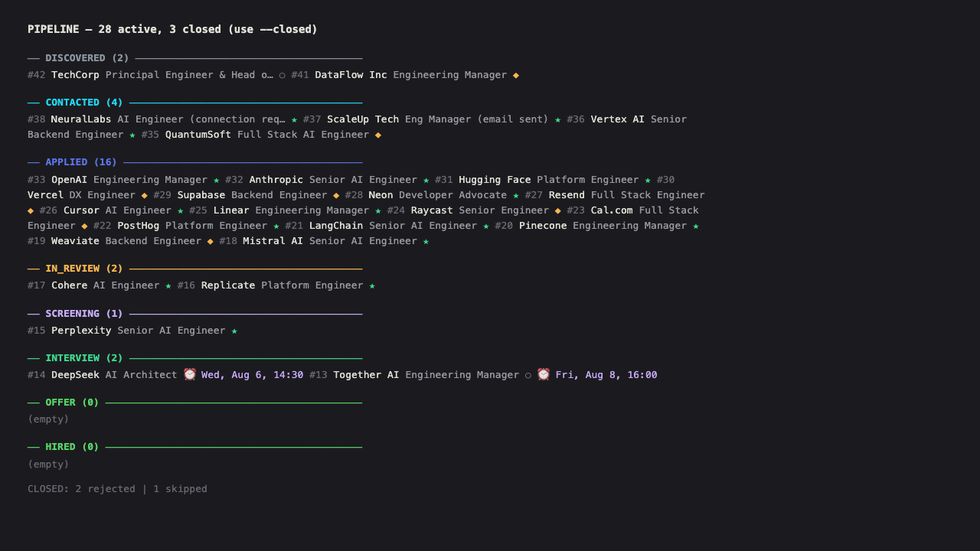The image size is (980, 551).
Task: Click the green star after Replicate Platform Engineer
Action: pyautogui.click(x=372, y=285)
